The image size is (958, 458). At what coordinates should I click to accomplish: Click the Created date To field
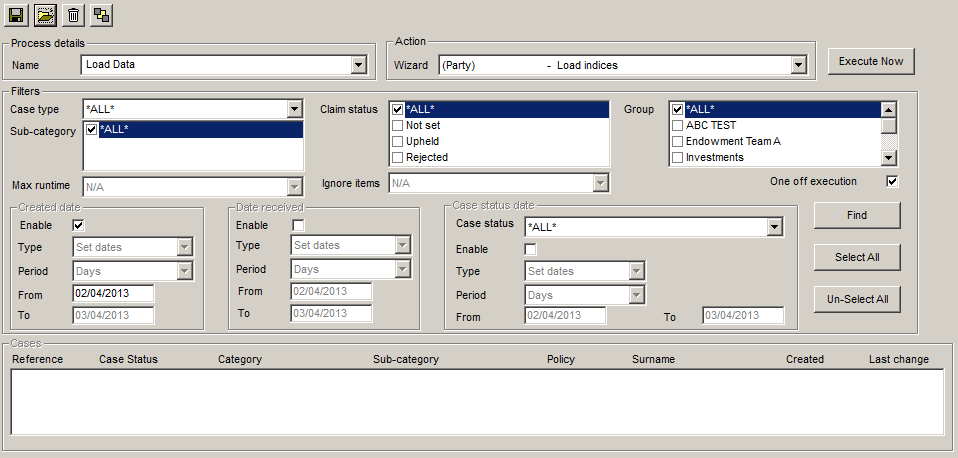(113, 315)
